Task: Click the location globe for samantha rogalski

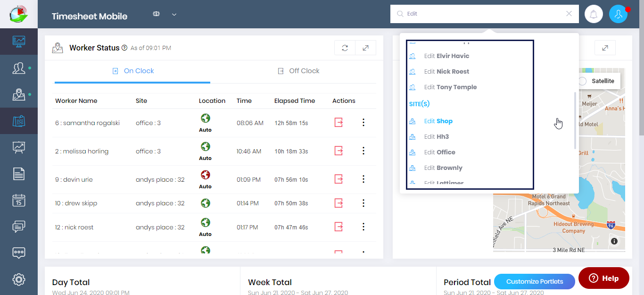Action: tap(206, 118)
